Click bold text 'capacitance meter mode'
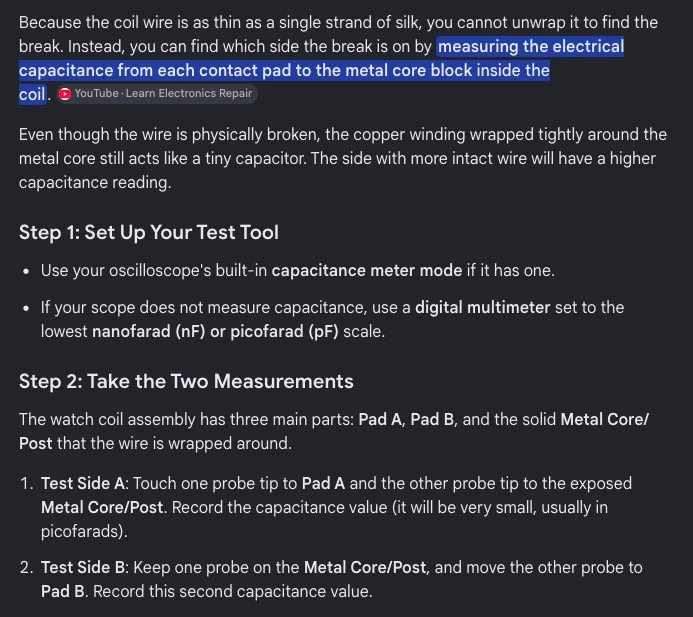The width and height of the screenshot is (693, 617). click(x=367, y=270)
